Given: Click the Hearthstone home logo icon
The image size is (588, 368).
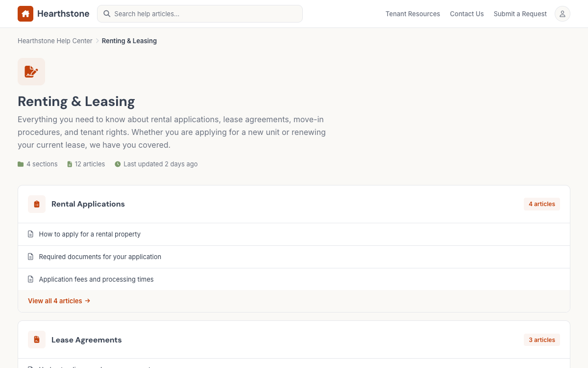Looking at the screenshot, I should 25,14.
